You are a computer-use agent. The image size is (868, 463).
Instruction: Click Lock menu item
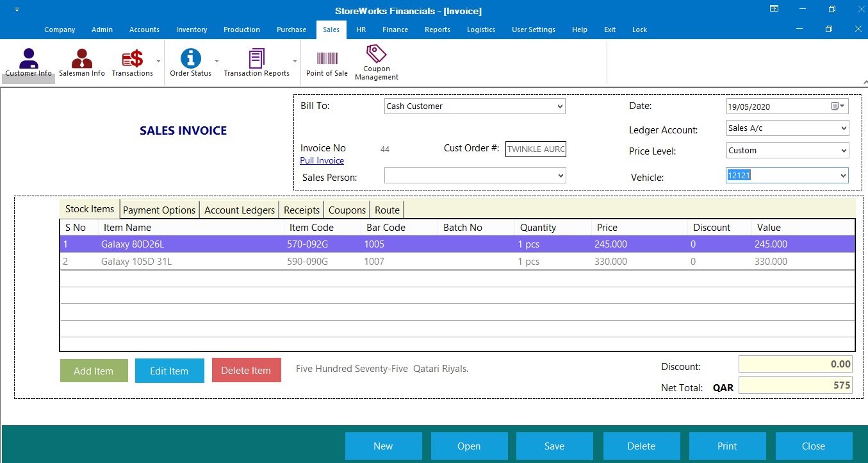tap(639, 29)
